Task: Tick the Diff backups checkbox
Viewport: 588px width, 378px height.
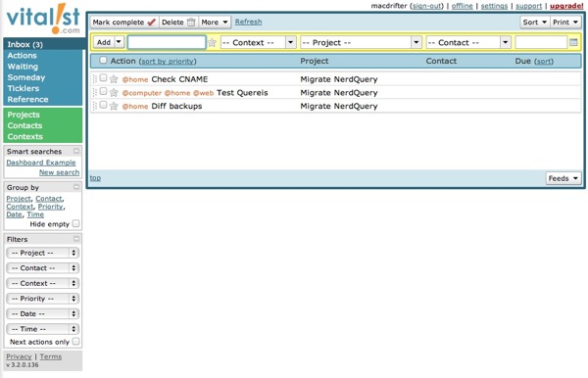Action: pos(103,105)
